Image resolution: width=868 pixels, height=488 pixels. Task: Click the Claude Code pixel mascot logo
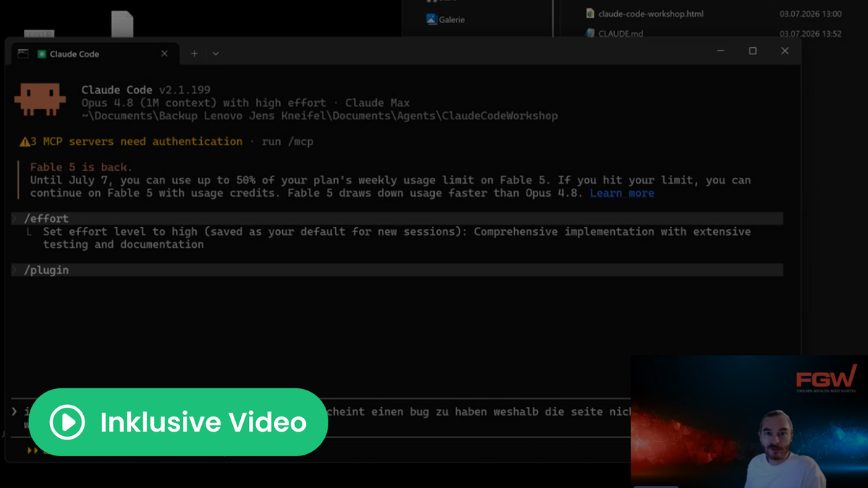point(41,100)
